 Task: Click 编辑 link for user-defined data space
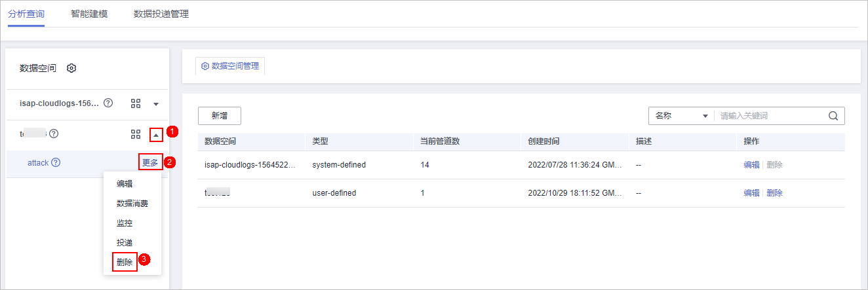[x=751, y=193]
